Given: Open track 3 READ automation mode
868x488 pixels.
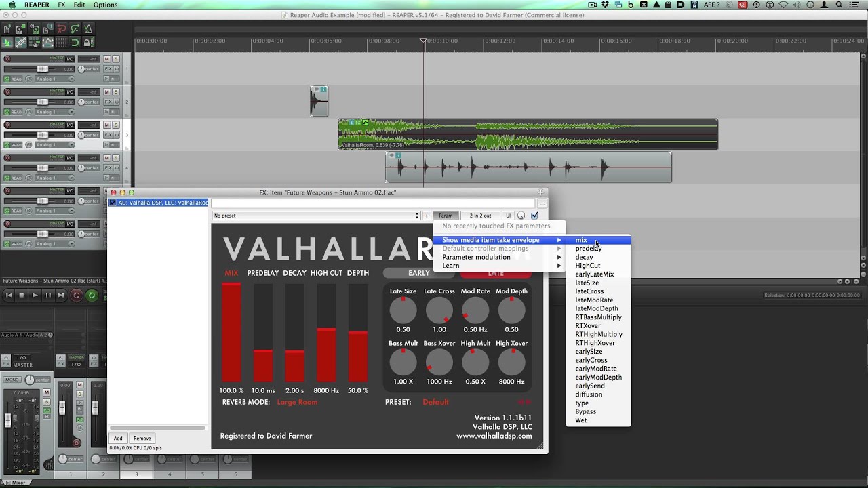Looking at the screenshot, I should (x=13, y=145).
